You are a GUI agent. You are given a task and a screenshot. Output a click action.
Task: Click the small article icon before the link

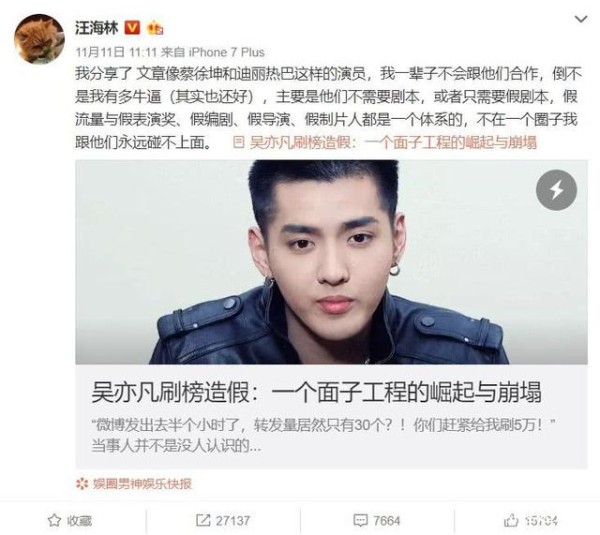pyautogui.click(x=239, y=143)
